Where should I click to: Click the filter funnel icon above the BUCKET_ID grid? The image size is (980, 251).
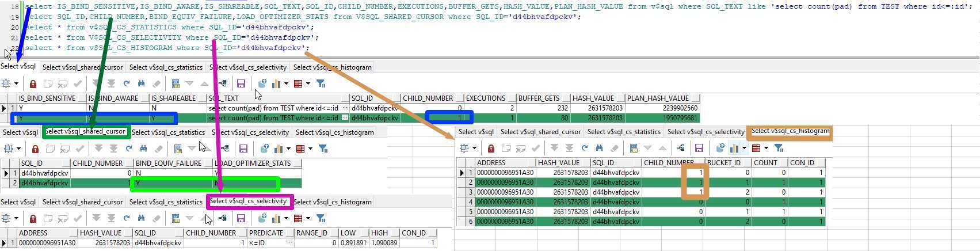coord(779,148)
